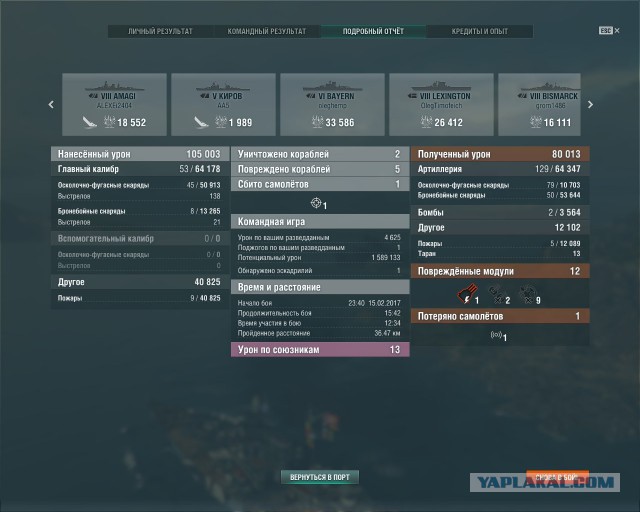Click the Bayern ship silhouette icon
The height and width of the screenshot is (512, 640).
(332, 86)
